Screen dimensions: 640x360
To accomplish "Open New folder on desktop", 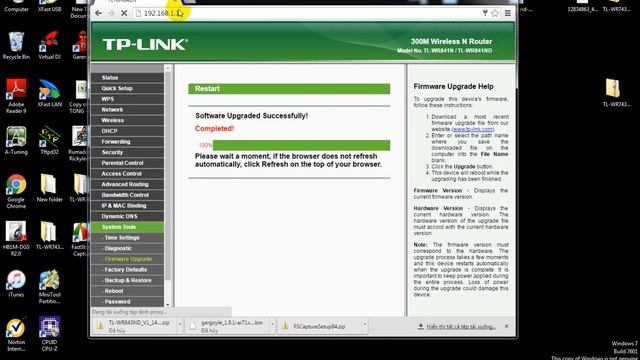I will [x=49, y=188].
